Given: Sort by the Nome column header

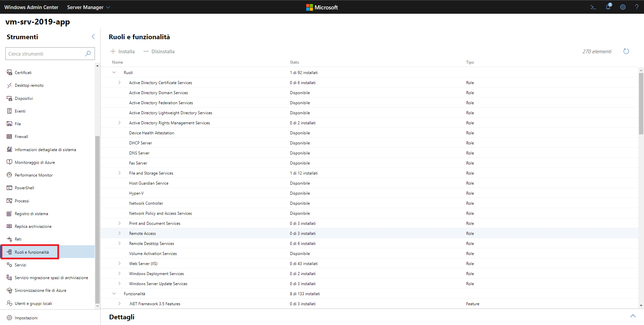Looking at the screenshot, I should [117, 62].
